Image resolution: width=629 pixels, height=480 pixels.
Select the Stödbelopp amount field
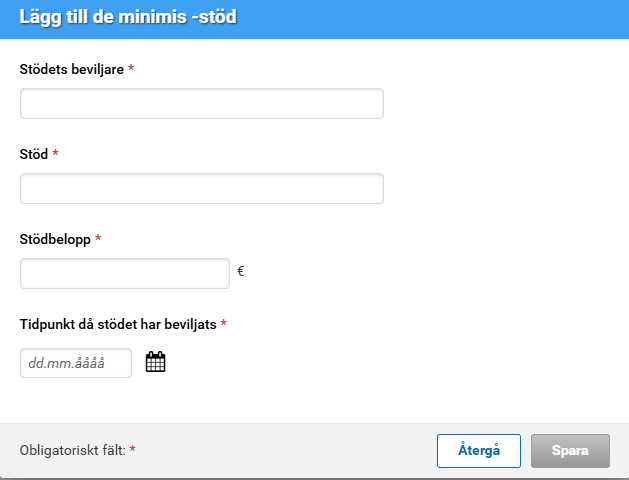point(125,274)
